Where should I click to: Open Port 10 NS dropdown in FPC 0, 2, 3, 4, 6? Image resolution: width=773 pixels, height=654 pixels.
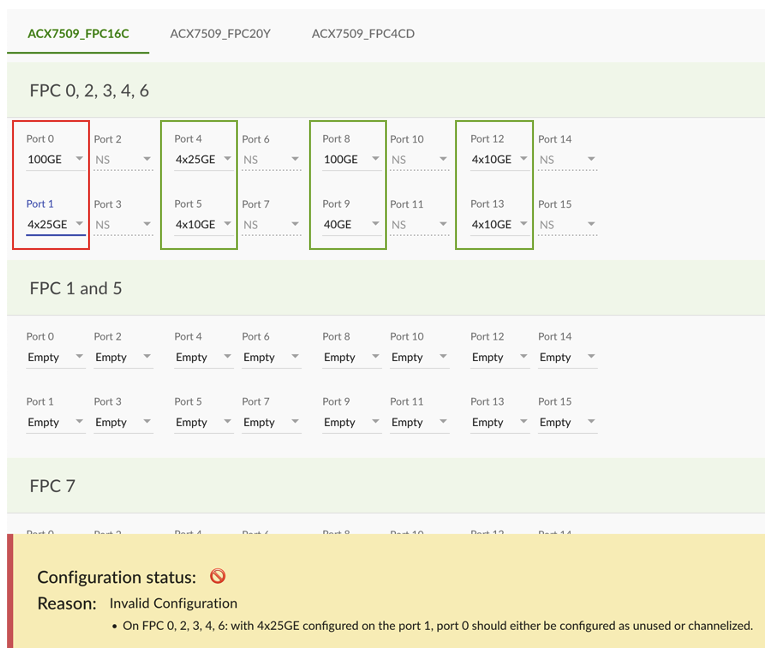point(420,160)
